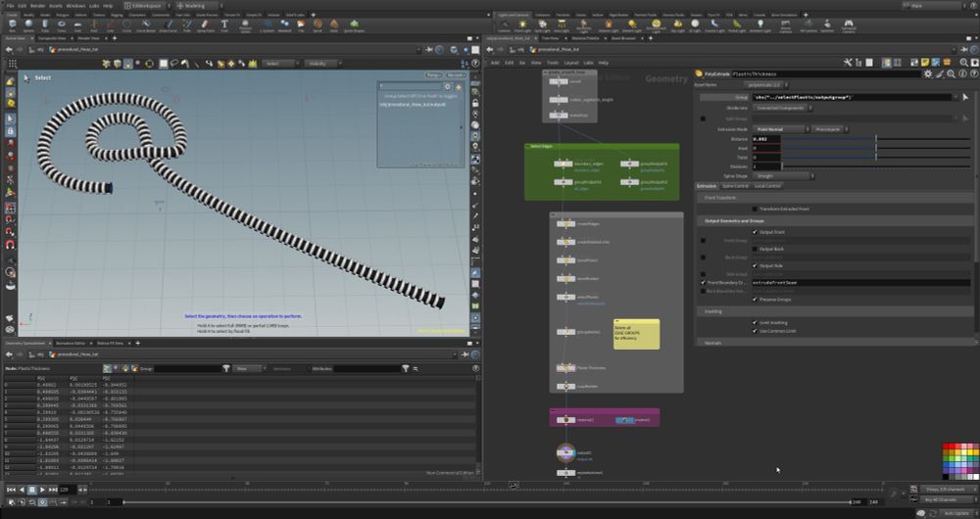Click the Auto Update button
This screenshot has height=519, width=980.
[x=956, y=513]
